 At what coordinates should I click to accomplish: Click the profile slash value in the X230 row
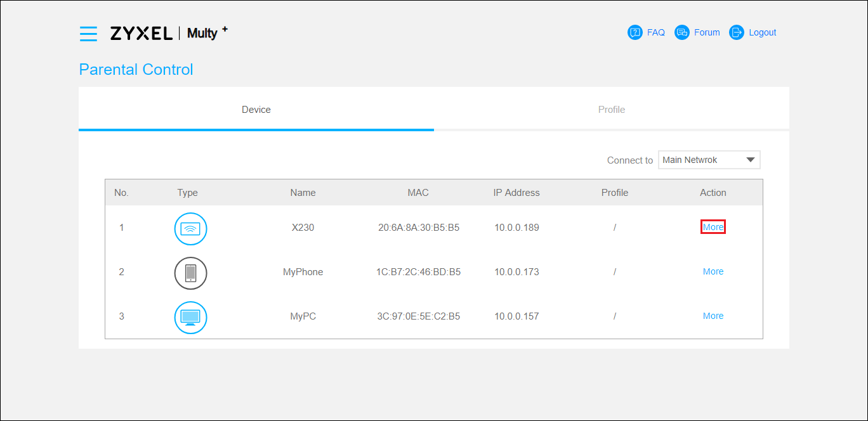615,227
